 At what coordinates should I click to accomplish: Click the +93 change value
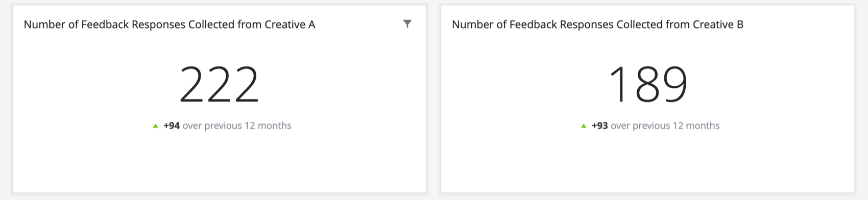[x=599, y=126]
